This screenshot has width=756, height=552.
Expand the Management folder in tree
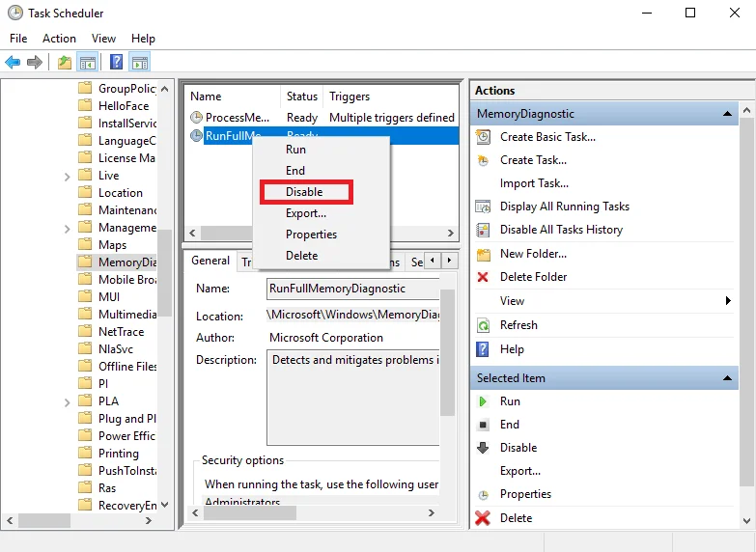67,229
